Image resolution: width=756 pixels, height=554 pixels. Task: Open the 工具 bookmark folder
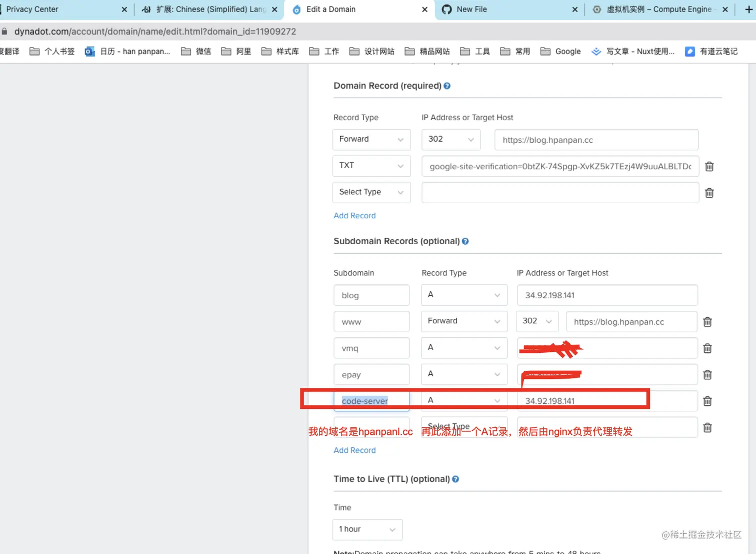[x=475, y=52]
